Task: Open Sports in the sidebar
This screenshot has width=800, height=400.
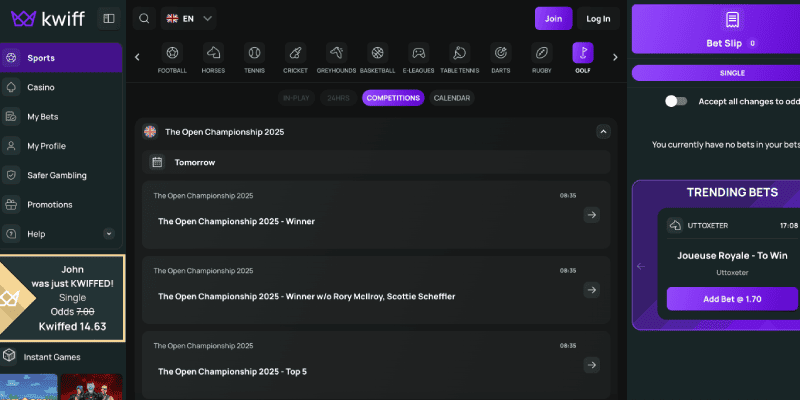Action: tap(61, 58)
